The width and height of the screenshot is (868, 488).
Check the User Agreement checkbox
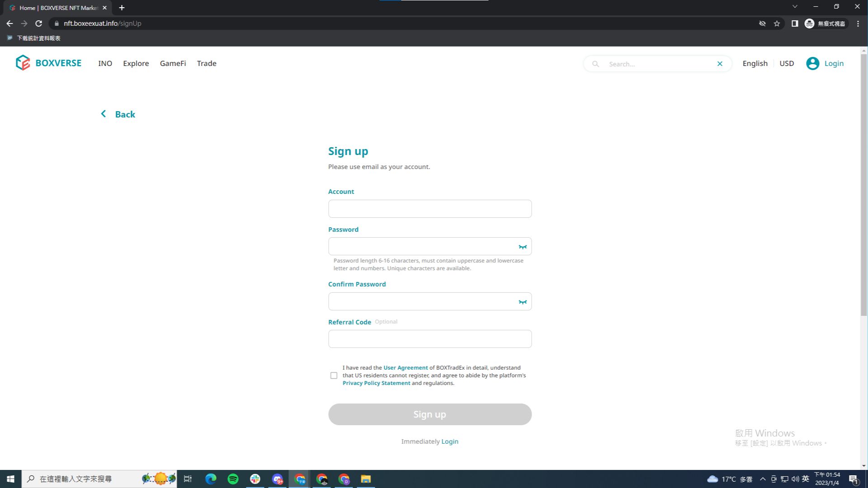point(334,375)
